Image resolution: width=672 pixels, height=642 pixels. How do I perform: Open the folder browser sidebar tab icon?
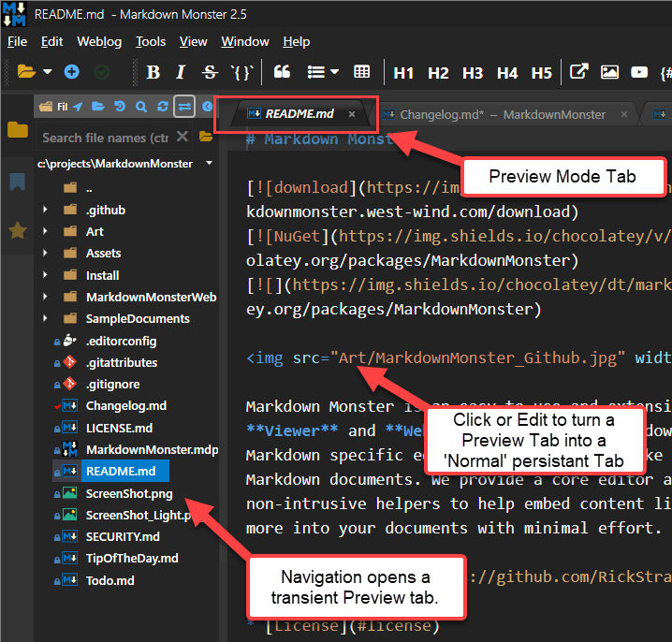point(18,129)
